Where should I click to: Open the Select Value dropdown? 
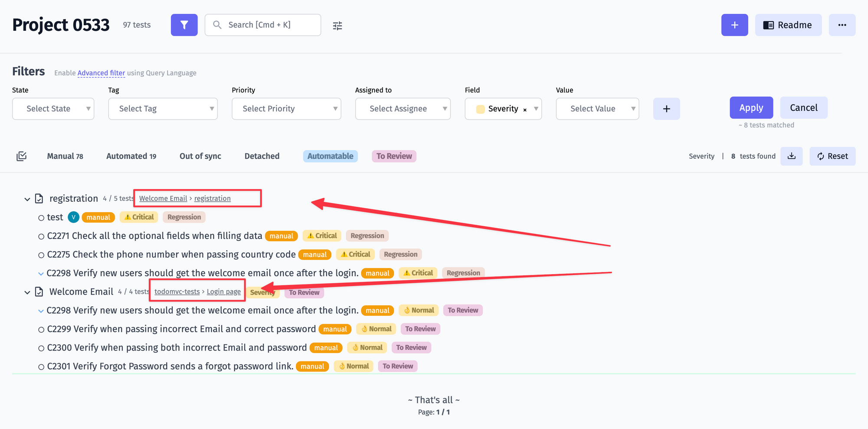coord(597,108)
